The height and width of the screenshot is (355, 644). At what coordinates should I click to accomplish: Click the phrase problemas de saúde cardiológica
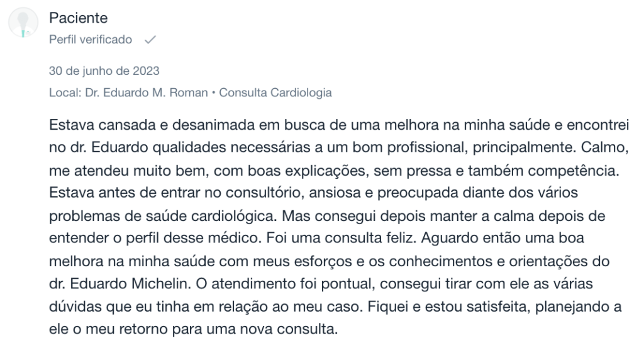[x=163, y=216]
